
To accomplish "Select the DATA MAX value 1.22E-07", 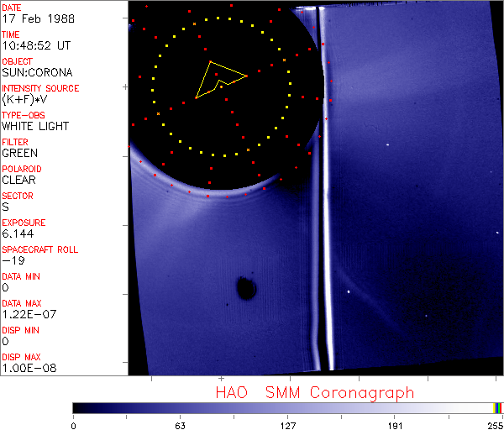I will (x=27, y=315).
